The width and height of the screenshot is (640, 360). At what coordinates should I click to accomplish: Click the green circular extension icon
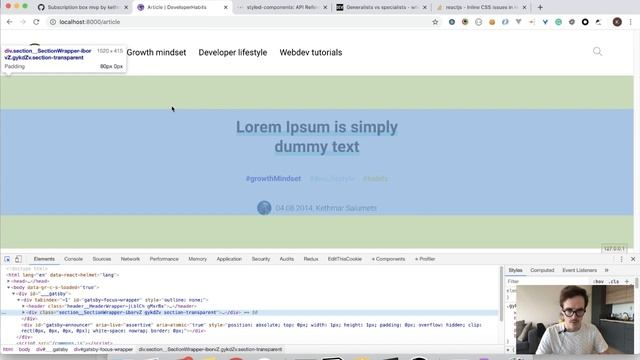pyautogui.click(x=558, y=22)
